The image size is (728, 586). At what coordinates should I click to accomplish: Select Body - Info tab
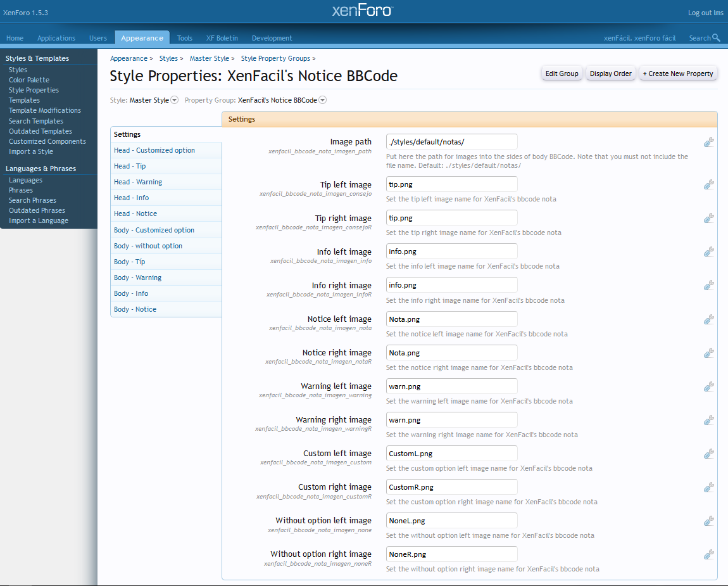point(166,293)
